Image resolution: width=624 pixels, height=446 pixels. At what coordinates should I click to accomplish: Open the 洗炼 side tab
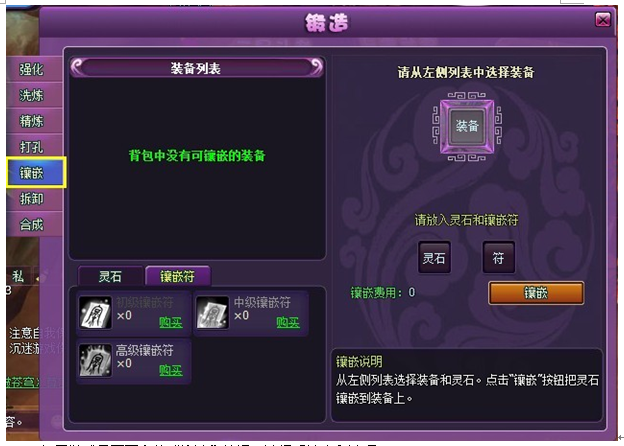pyautogui.click(x=35, y=95)
